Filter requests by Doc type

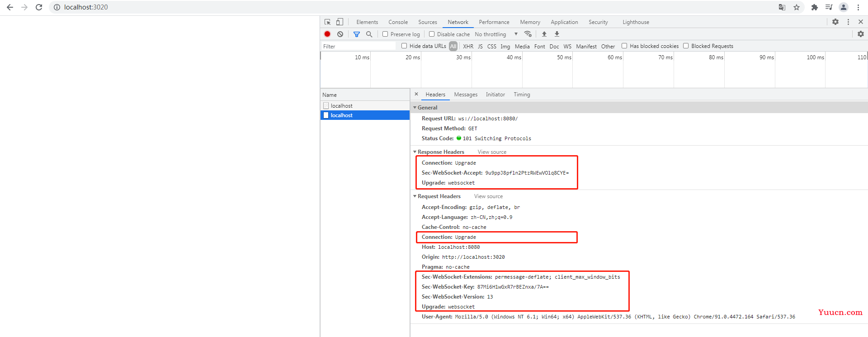pos(554,46)
